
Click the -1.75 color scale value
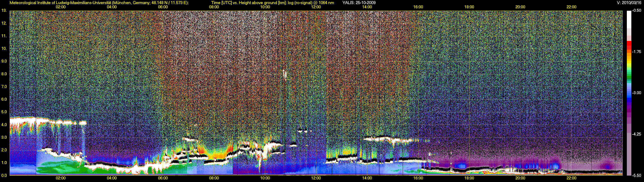pos(636,52)
